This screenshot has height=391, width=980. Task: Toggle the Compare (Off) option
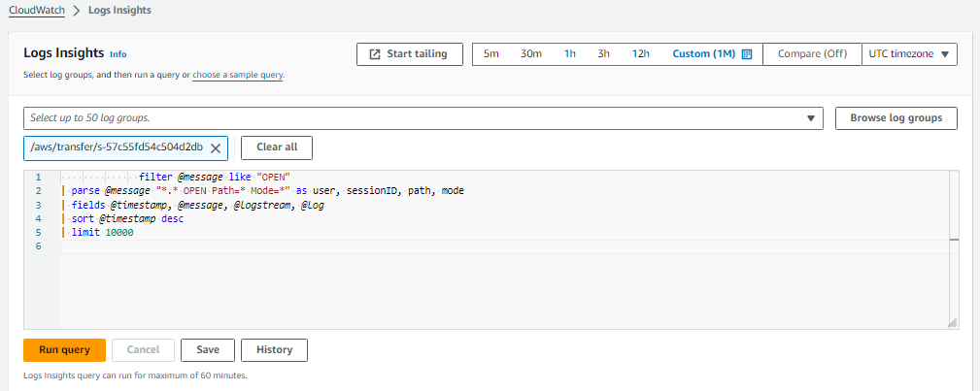coord(812,54)
